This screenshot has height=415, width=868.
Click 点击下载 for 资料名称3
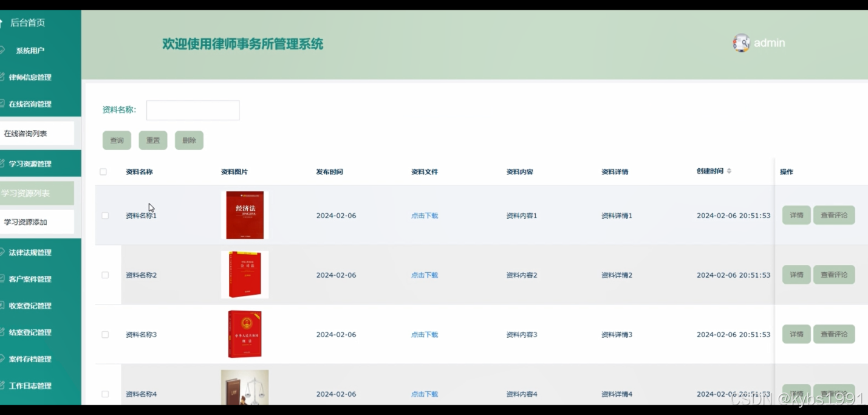coord(425,335)
